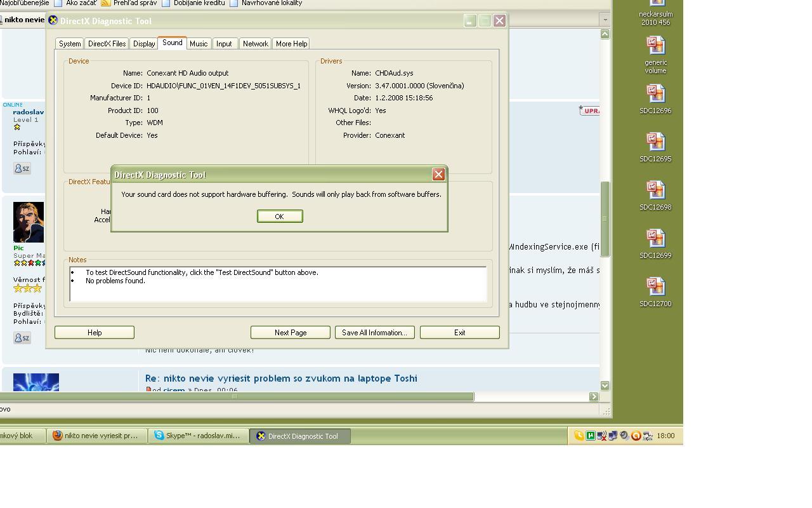The image size is (812, 508).
Task: Open the Pic user profile link
Action: click(18, 248)
